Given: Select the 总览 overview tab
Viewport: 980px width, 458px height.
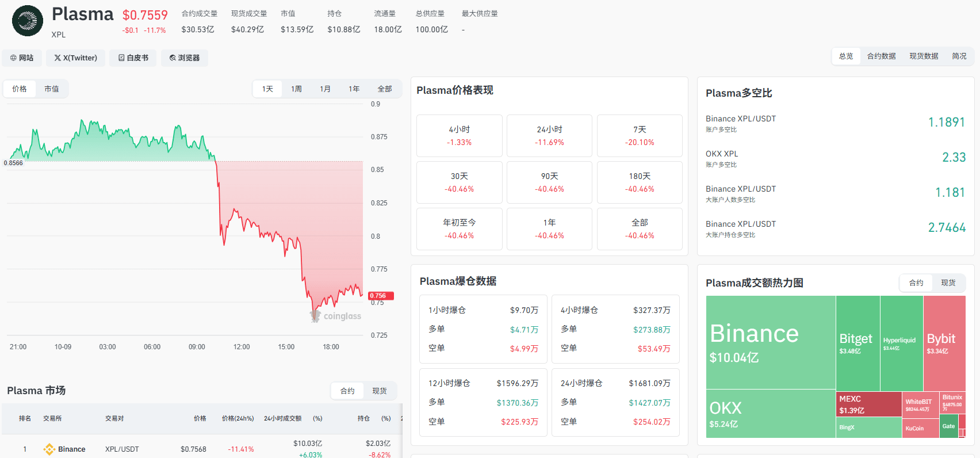Looking at the screenshot, I should click(x=846, y=56).
